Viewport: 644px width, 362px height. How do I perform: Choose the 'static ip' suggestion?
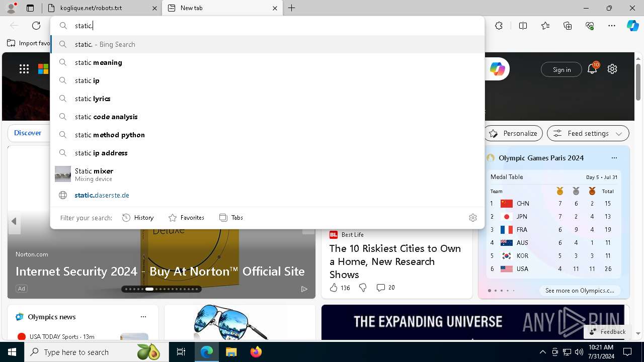point(267,80)
